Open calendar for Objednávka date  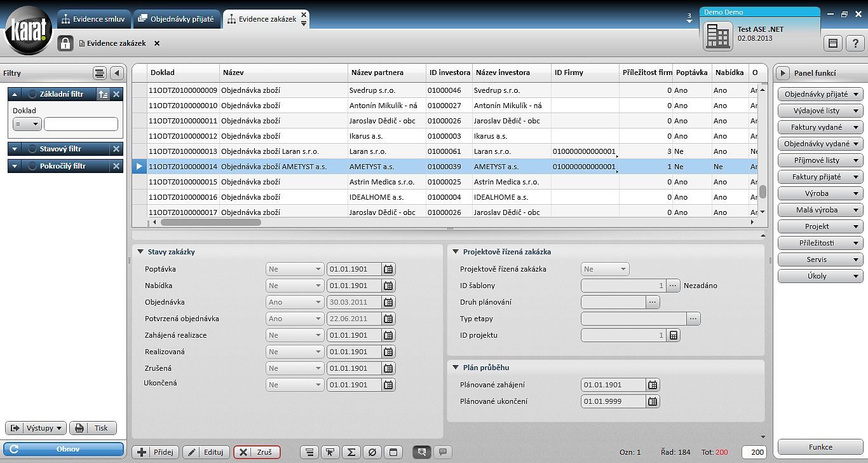[x=388, y=302]
